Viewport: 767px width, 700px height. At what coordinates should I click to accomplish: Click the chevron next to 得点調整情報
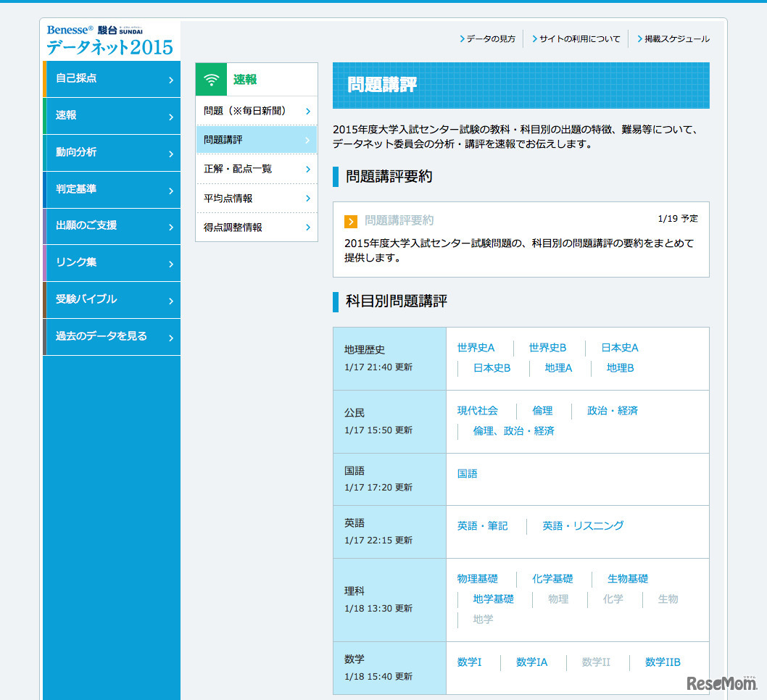[308, 228]
